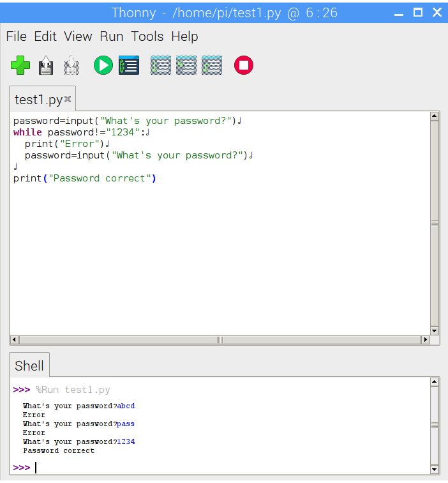
Task: Click the editor vertical scrollbar up arrow
Action: pyautogui.click(x=434, y=116)
